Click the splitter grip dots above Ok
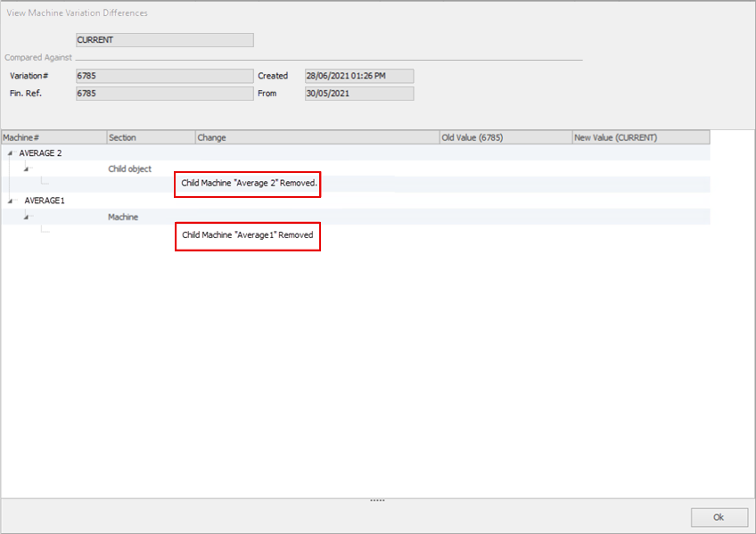The image size is (756, 534). (x=377, y=501)
